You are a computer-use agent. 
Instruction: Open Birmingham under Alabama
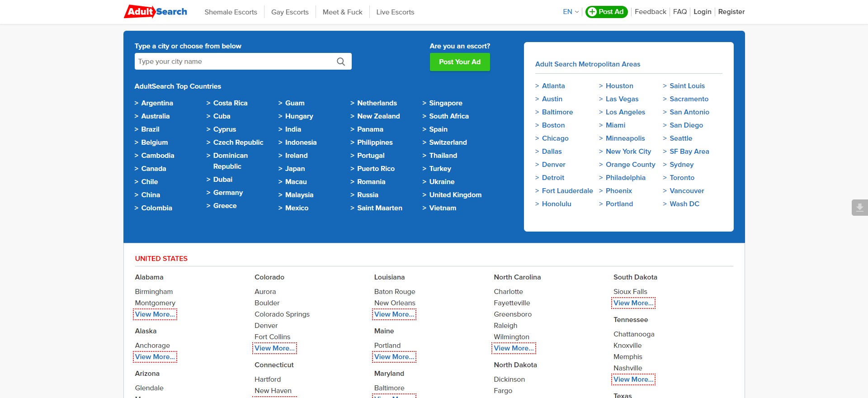[x=154, y=292]
